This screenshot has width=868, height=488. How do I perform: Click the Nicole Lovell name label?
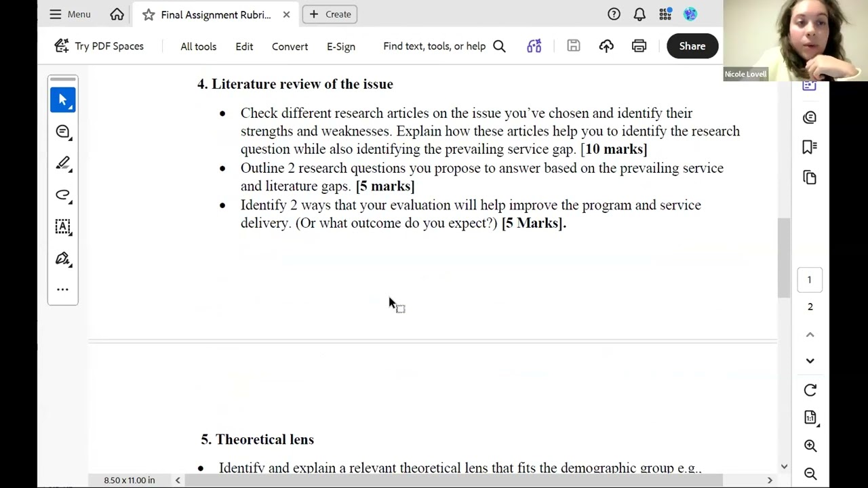[745, 75]
